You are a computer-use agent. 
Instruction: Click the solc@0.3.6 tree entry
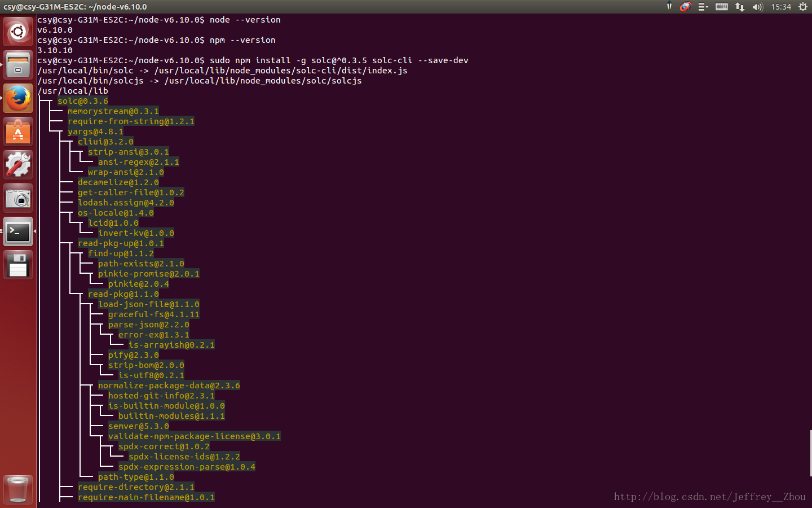pos(83,101)
